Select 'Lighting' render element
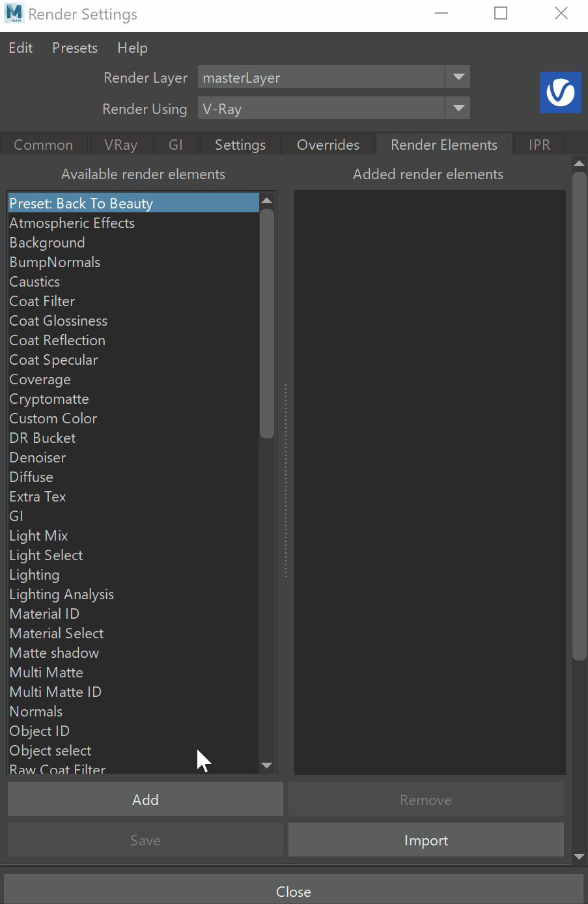Image resolution: width=588 pixels, height=904 pixels. pos(133,574)
